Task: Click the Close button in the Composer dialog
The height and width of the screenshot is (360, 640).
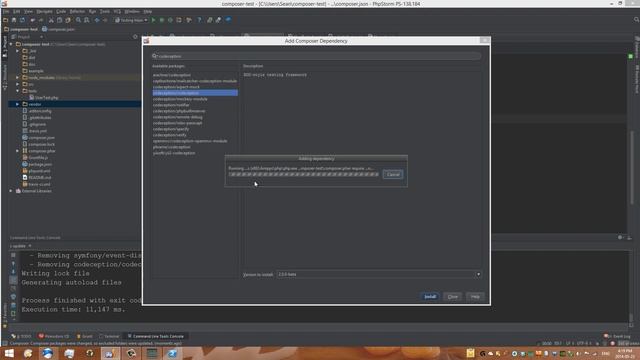Action: point(453,297)
